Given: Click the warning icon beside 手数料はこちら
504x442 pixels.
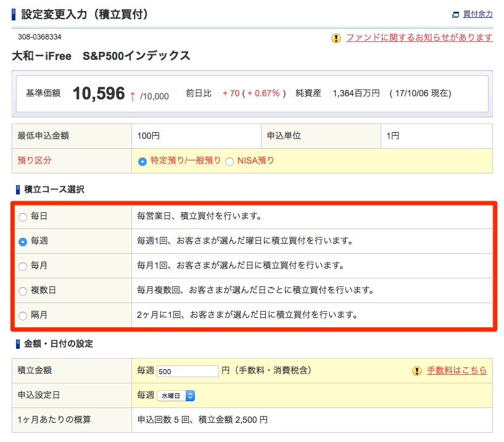Looking at the screenshot, I should tap(417, 371).
